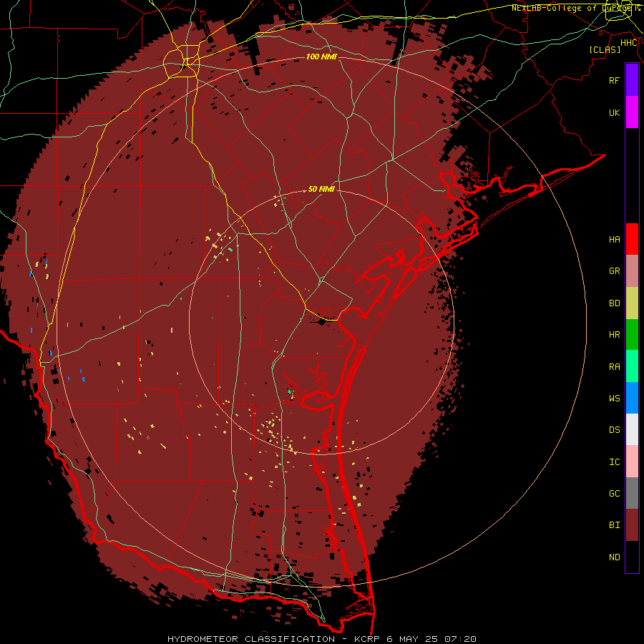The height and width of the screenshot is (644, 644).
Task: Click the [CLAS] units label
Action: tap(605, 50)
